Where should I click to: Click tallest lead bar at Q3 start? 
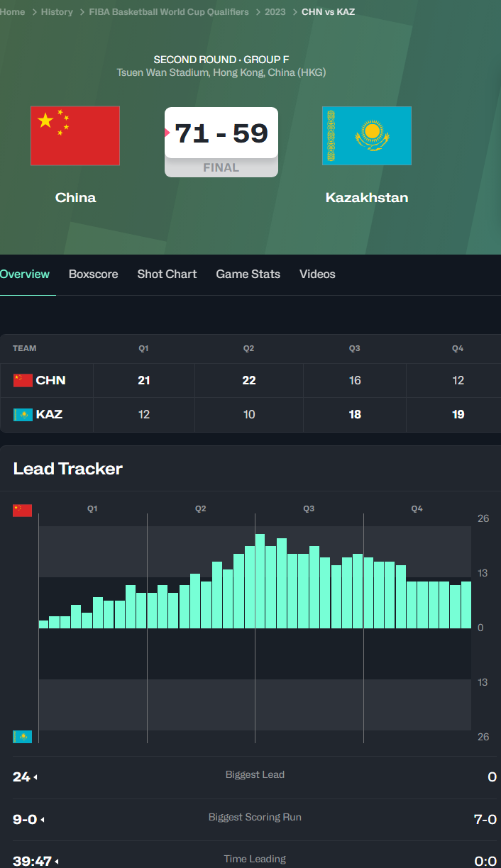pos(260,580)
